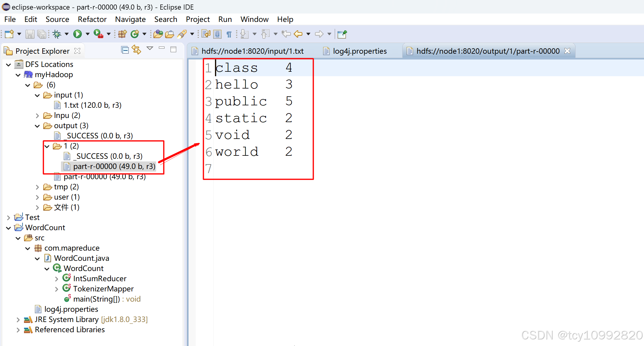Toggle whitespace characters with pilcrow icon
644x346 pixels.
229,34
